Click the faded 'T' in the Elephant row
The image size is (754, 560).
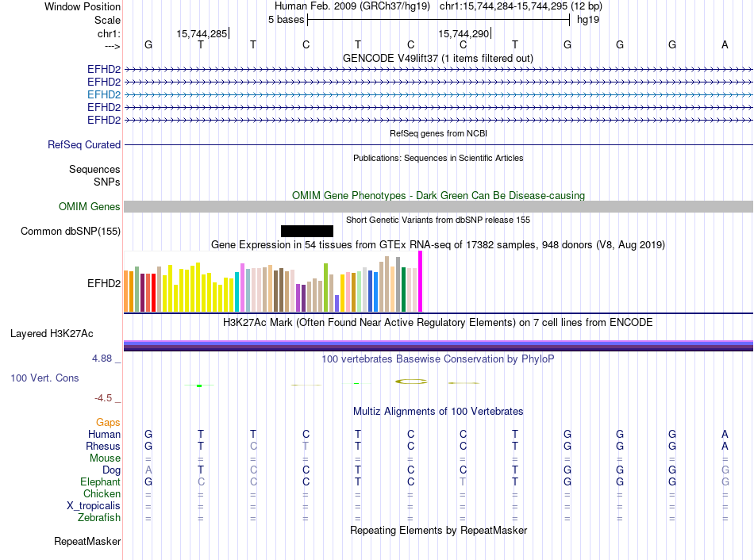click(x=463, y=481)
